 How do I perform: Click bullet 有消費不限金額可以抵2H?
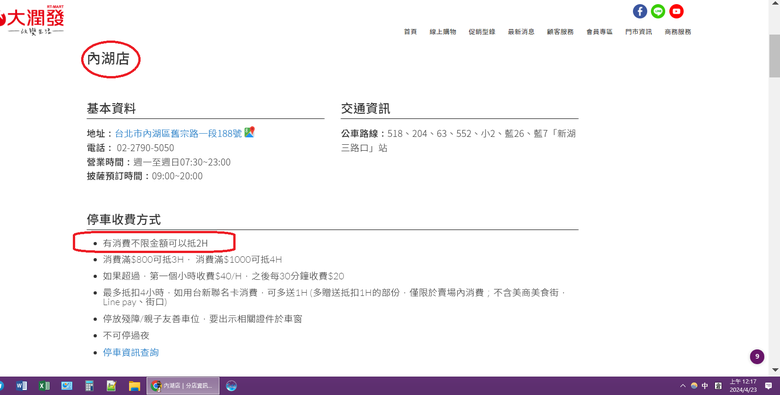(155, 243)
